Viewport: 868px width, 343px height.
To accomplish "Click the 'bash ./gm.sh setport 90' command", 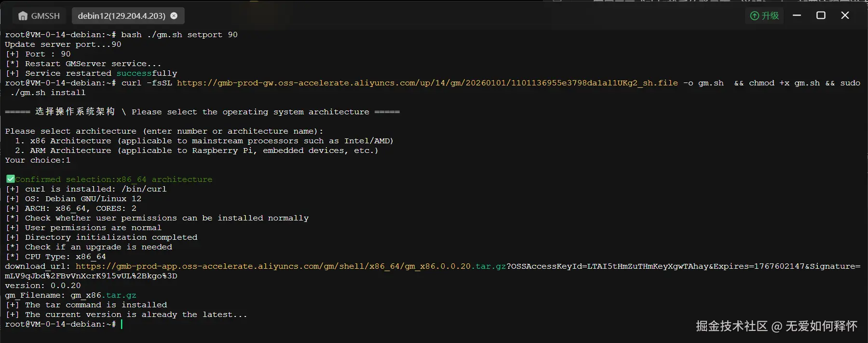I will click(179, 35).
